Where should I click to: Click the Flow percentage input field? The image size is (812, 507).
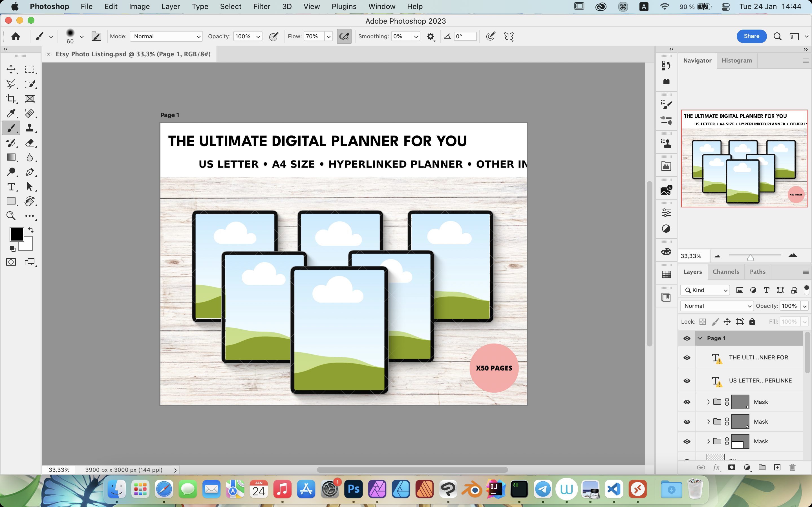(314, 36)
